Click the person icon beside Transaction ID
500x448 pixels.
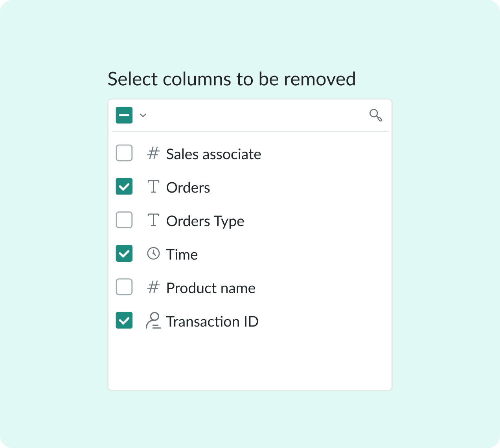pyautogui.click(x=153, y=321)
